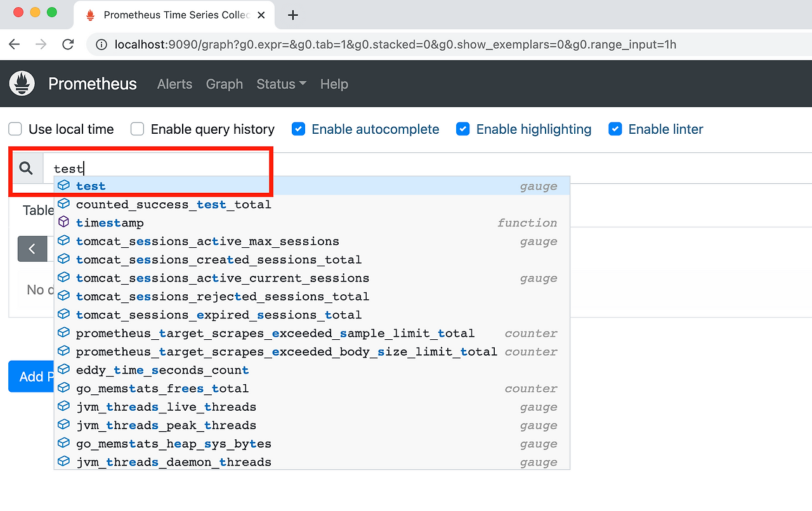Click icon next to tomcat_sessions_active_max_sessions

pos(63,241)
